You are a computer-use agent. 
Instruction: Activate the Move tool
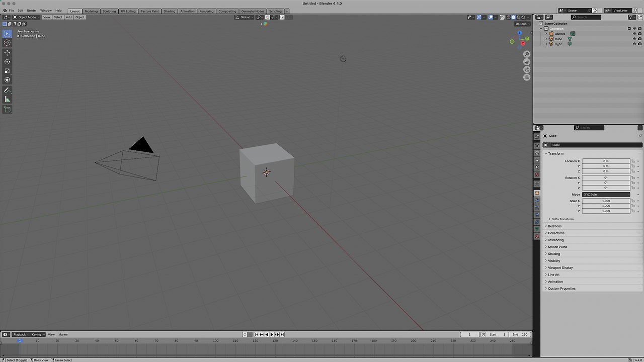pyautogui.click(x=7, y=53)
